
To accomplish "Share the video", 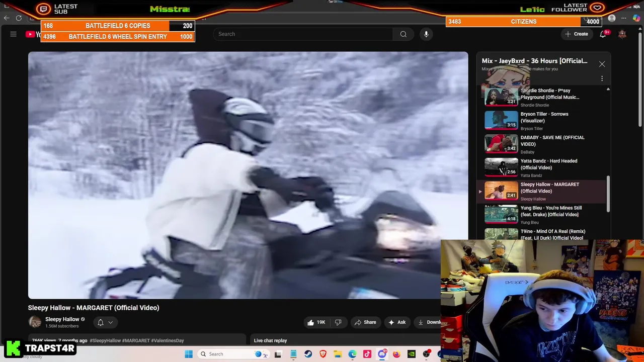I will tap(365, 322).
